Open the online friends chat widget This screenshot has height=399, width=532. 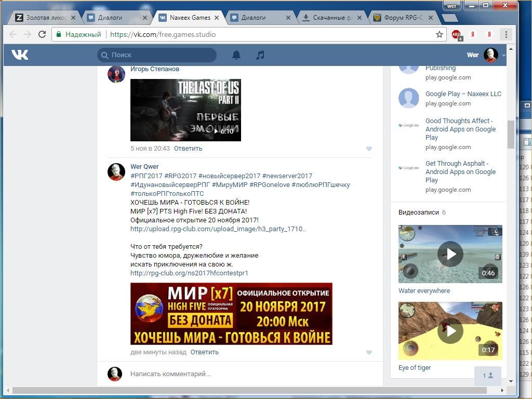coord(487,376)
